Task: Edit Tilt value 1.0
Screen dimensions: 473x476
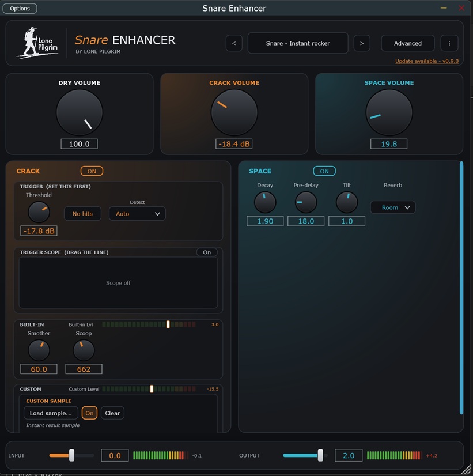Action: point(347,221)
